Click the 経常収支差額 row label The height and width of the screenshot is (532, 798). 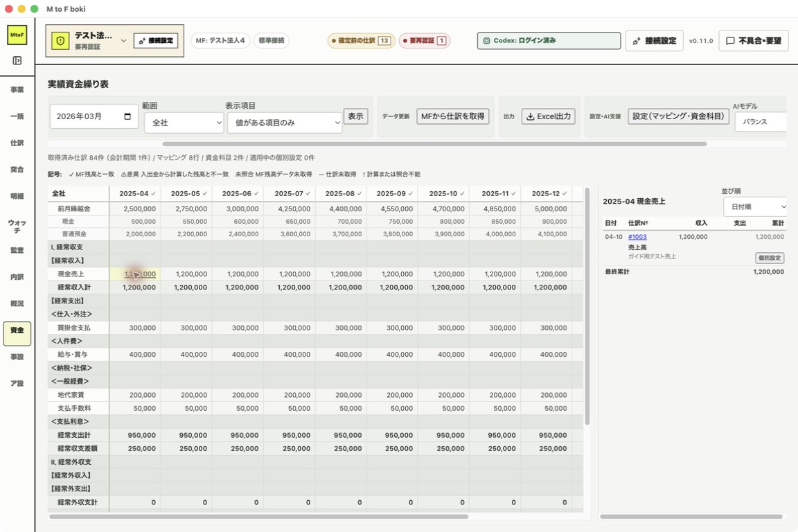pos(78,448)
